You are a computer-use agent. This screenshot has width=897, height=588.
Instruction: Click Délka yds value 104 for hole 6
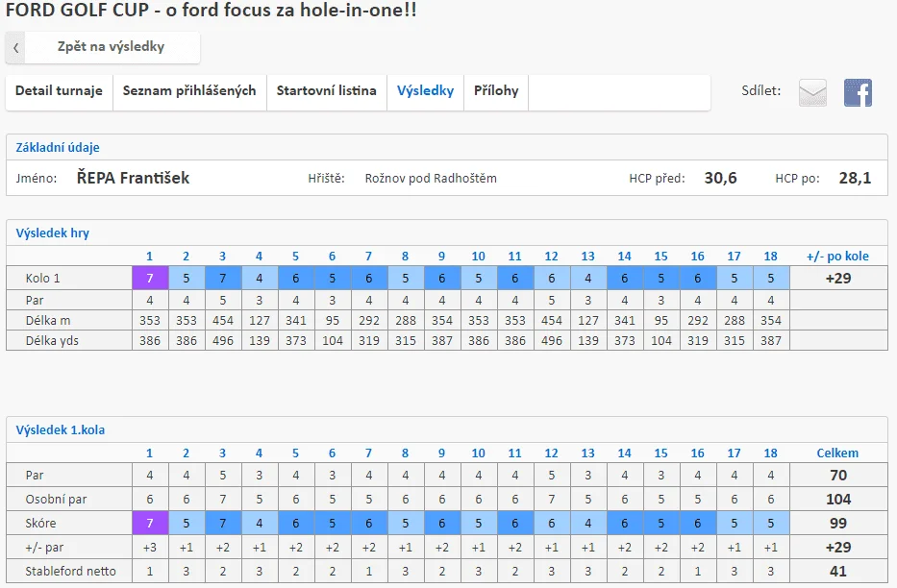[x=333, y=341]
